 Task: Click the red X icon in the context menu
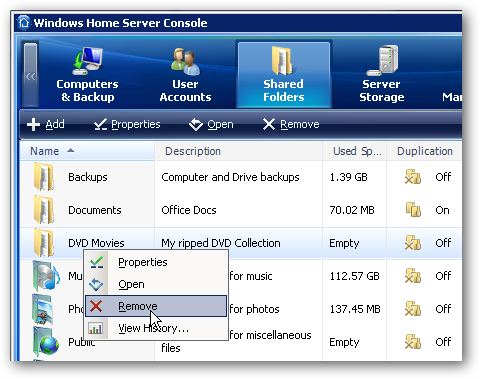click(x=96, y=306)
